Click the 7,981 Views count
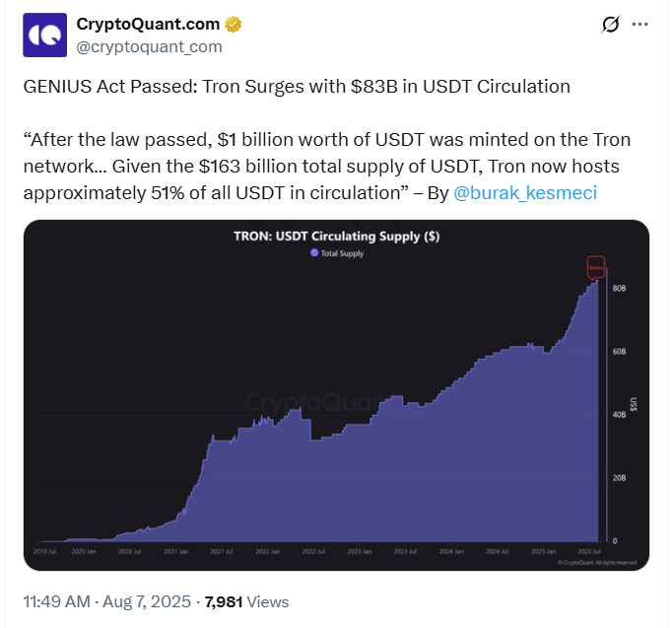This screenshot has height=628, width=672. [246, 601]
